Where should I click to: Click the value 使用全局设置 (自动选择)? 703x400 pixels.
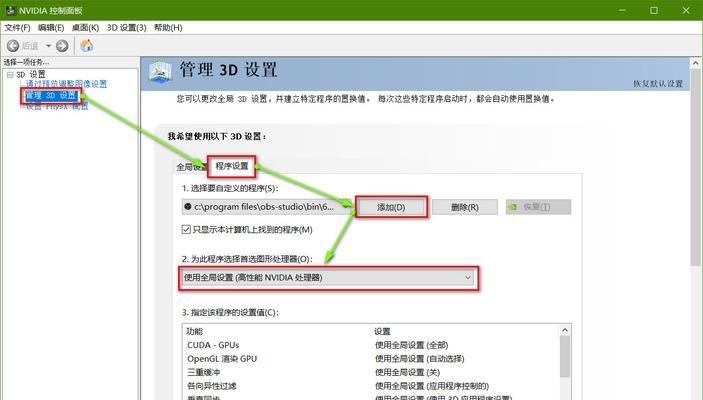point(420,359)
